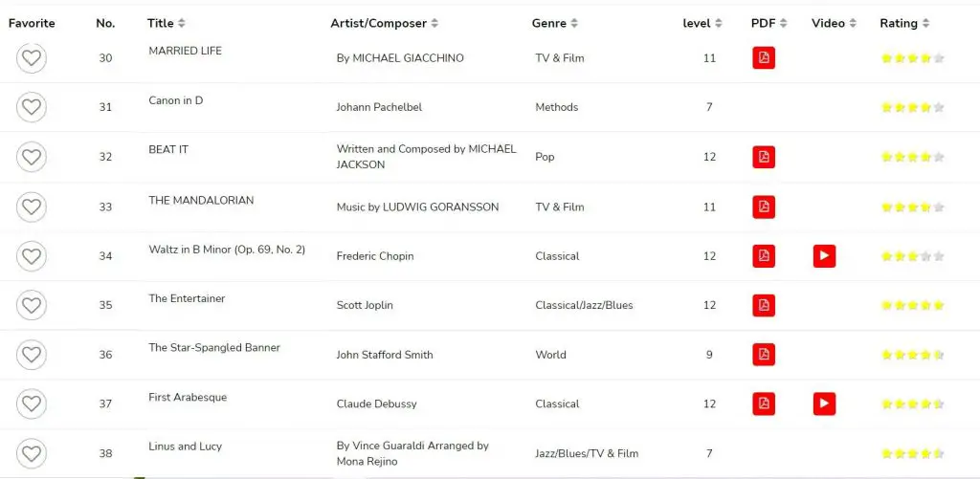Play the First Arabesque video

(824, 403)
